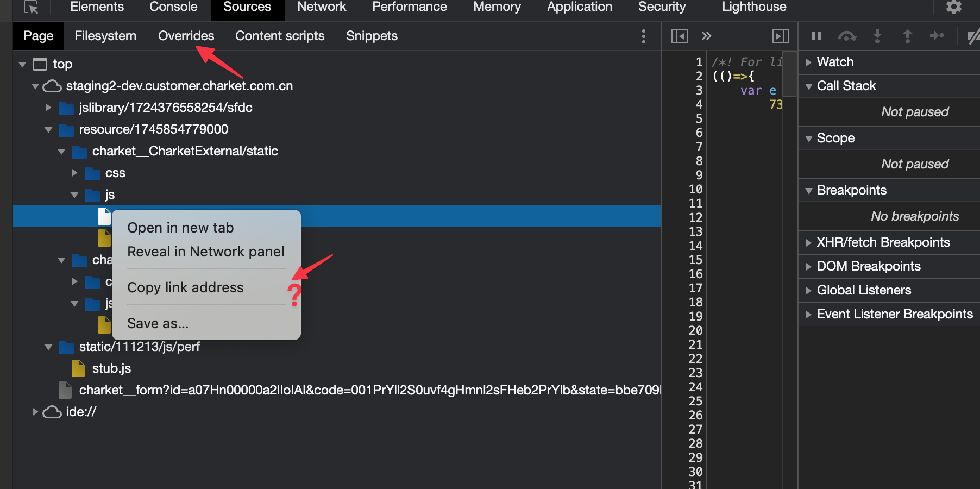Open the Network panel tab
This screenshot has width=980, height=489.
click(322, 7)
